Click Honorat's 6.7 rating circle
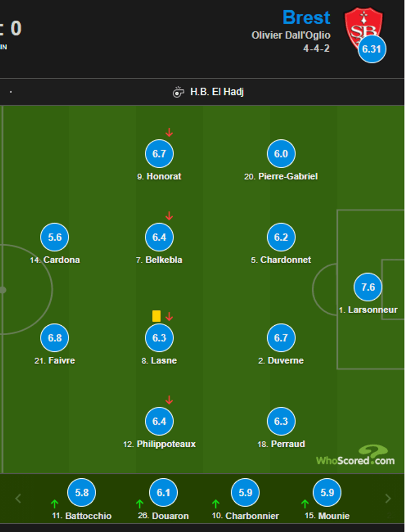This screenshot has width=405, height=532. [x=159, y=154]
